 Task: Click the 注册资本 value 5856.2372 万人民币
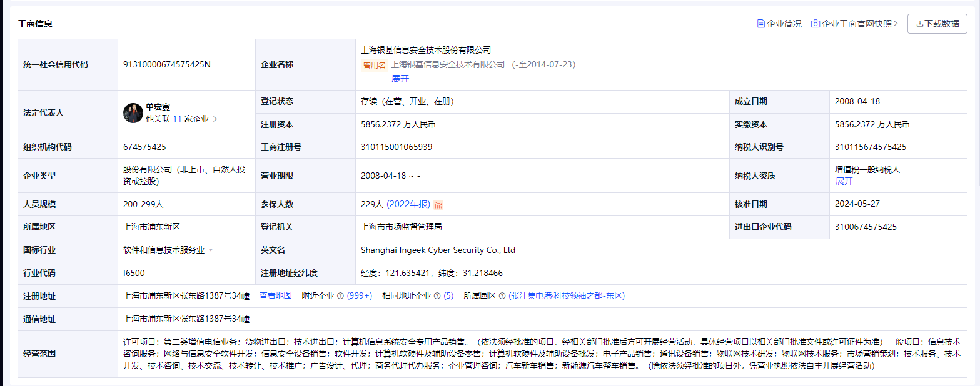click(398, 124)
